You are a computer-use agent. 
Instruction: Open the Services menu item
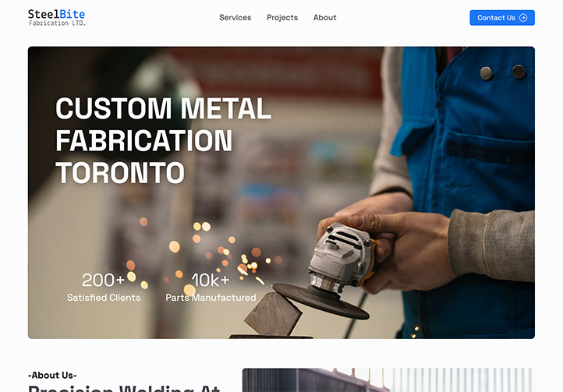[235, 18]
